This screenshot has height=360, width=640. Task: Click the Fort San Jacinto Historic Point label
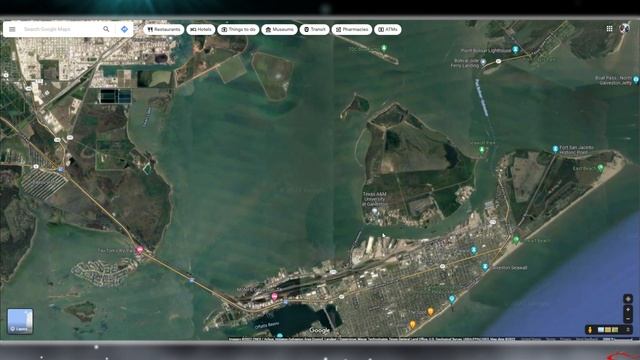(576, 150)
